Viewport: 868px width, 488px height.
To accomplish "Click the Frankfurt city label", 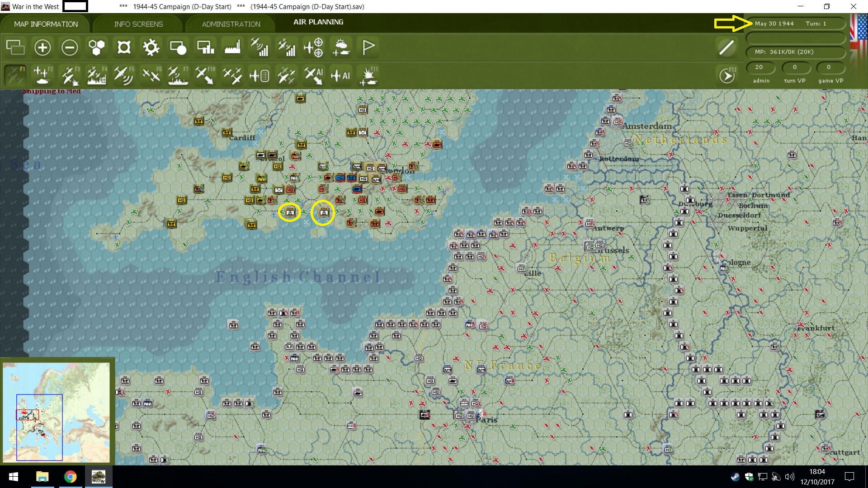I will click(816, 328).
